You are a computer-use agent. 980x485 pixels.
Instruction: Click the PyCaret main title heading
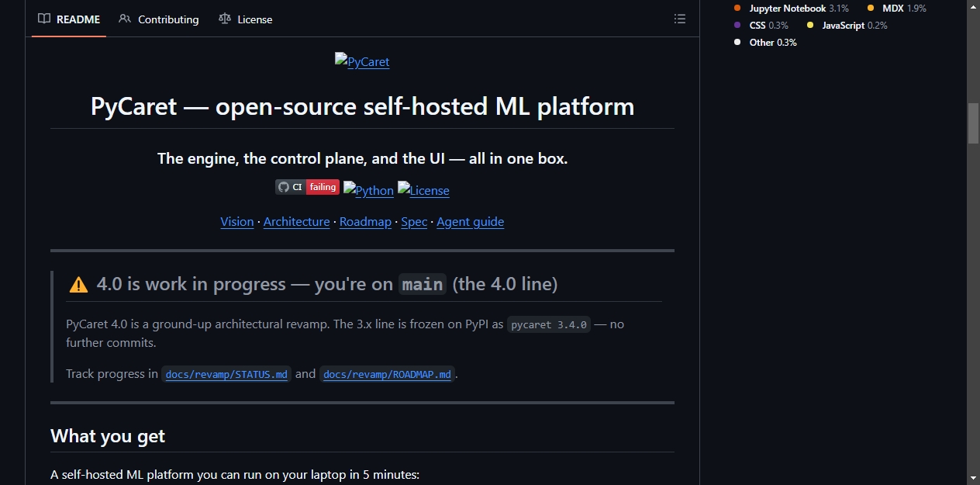coord(362,106)
